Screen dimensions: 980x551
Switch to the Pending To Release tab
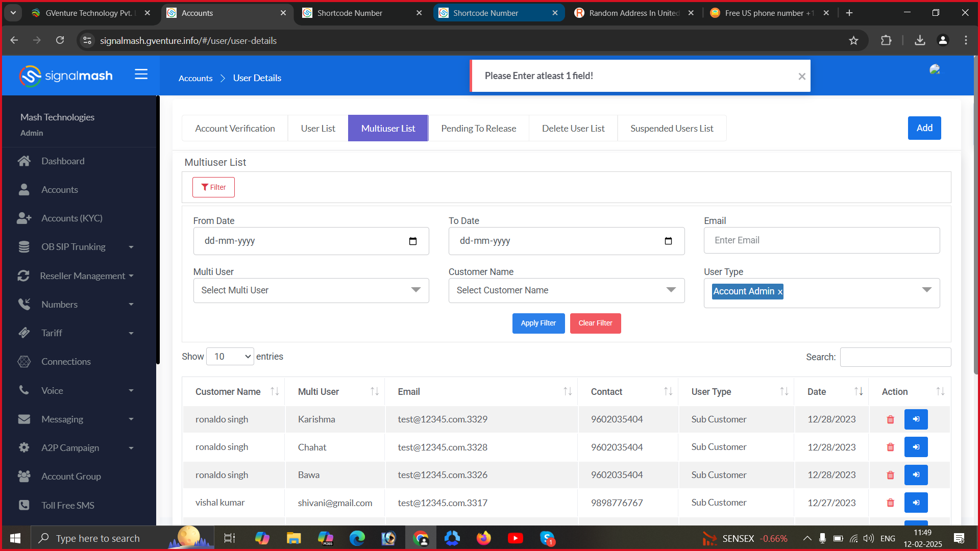(478, 129)
